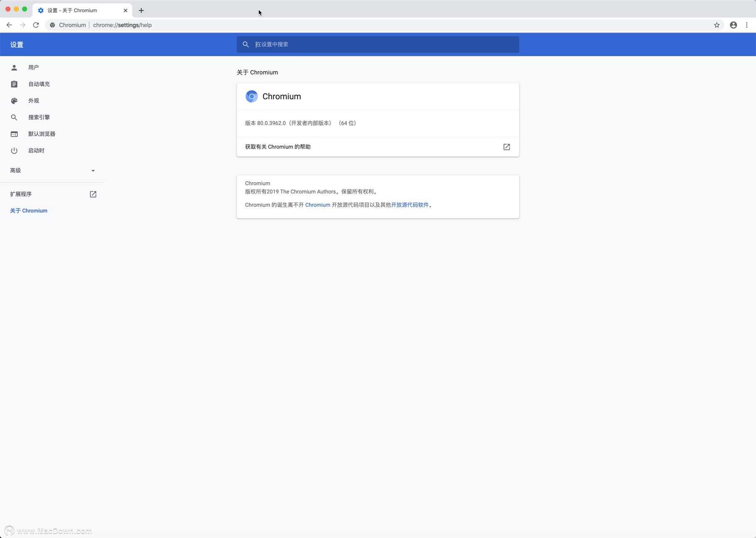Click the search icon in settings search bar

(x=245, y=44)
